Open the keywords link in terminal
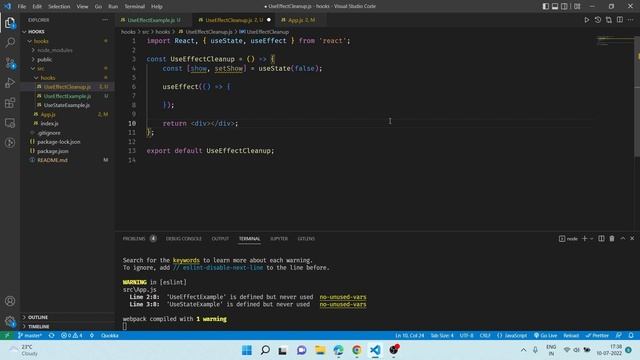The width and height of the screenshot is (640, 360). tap(186, 260)
